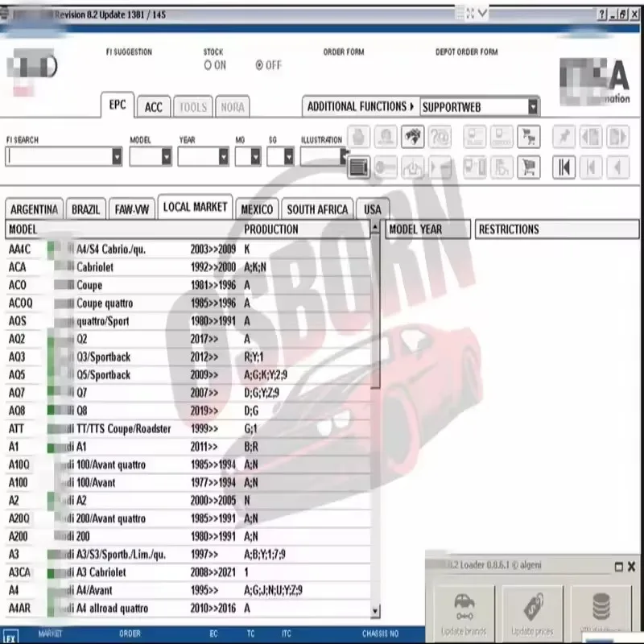The height and width of the screenshot is (644, 644).
Task: Select the AQ2 Q2 model row
Action: pos(188,339)
